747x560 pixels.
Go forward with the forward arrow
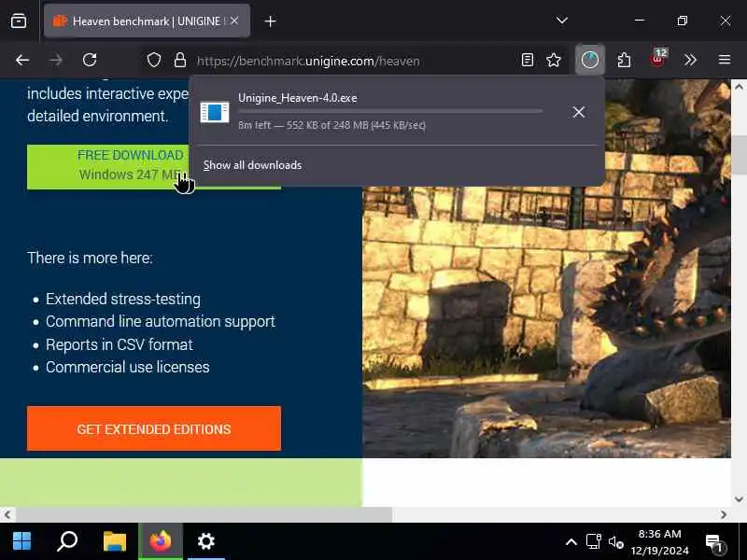pyautogui.click(x=56, y=60)
